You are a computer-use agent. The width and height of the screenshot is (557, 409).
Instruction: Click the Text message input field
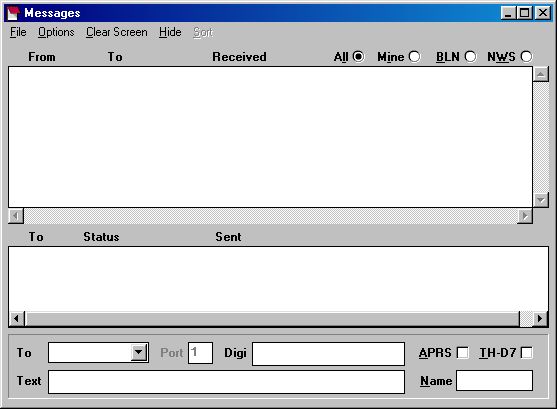point(226,382)
